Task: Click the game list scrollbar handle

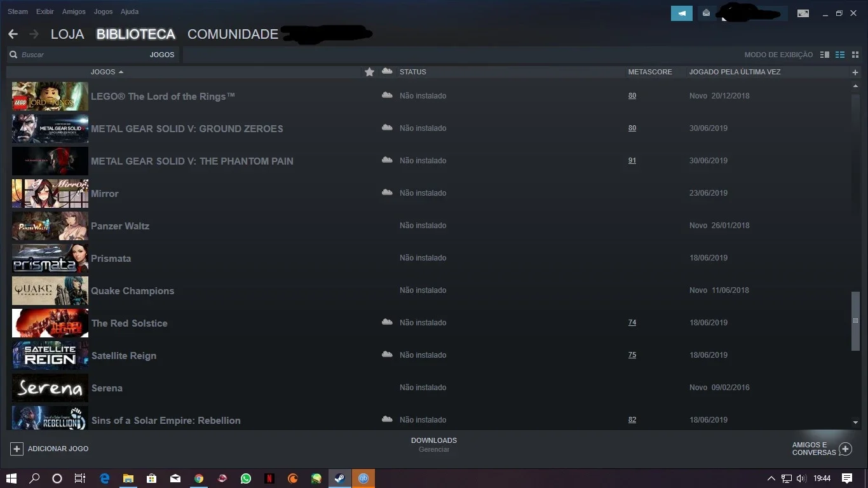Action: (855, 321)
